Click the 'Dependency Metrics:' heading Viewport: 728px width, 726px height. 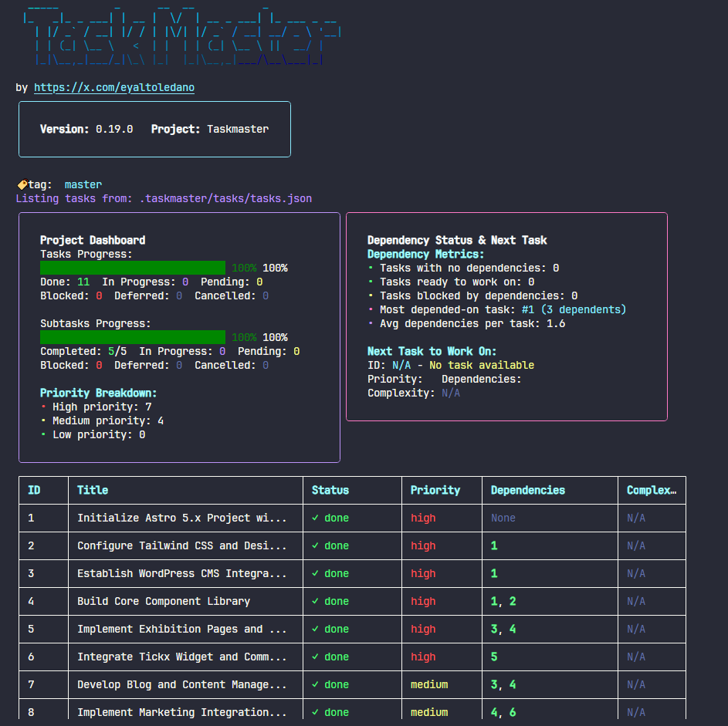425,255
